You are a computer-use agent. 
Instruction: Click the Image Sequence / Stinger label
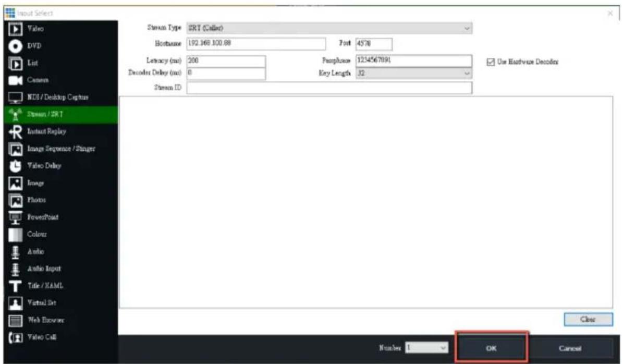61,149
